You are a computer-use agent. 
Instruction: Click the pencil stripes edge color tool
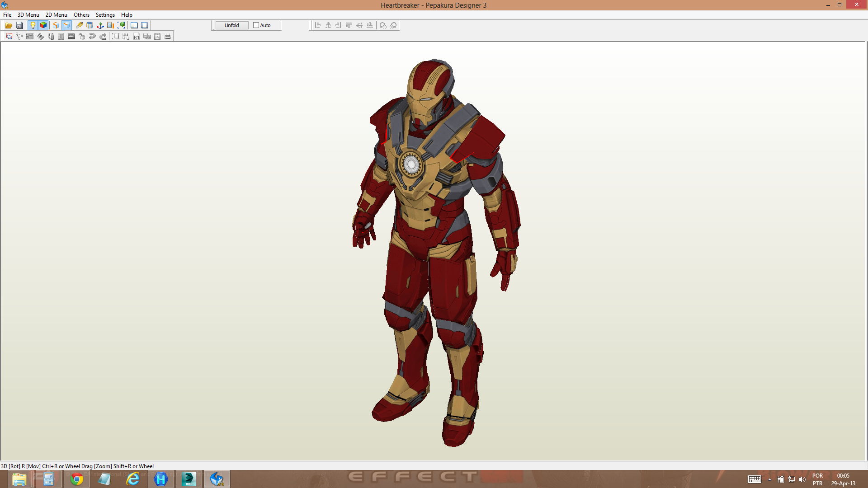click(x=40, y=37)
